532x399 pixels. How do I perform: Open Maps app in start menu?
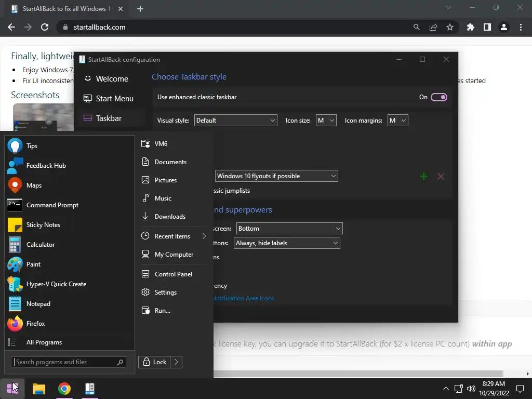[70, 185]
